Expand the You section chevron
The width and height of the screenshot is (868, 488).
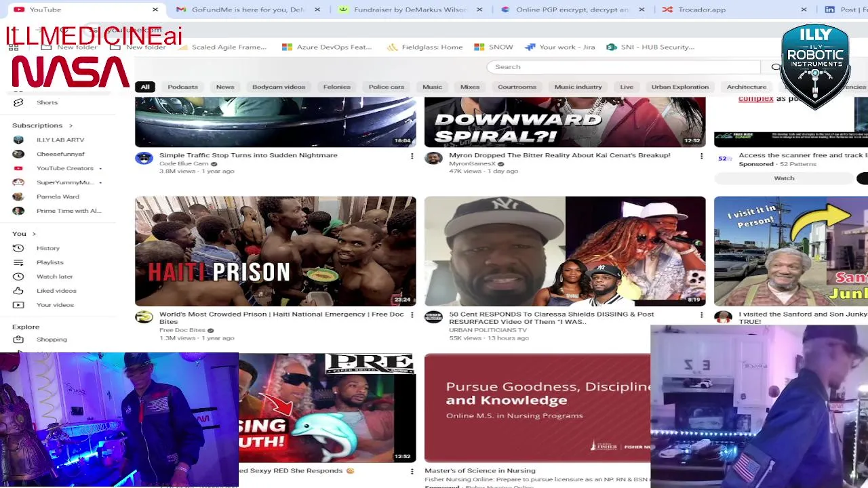[34, 234]
